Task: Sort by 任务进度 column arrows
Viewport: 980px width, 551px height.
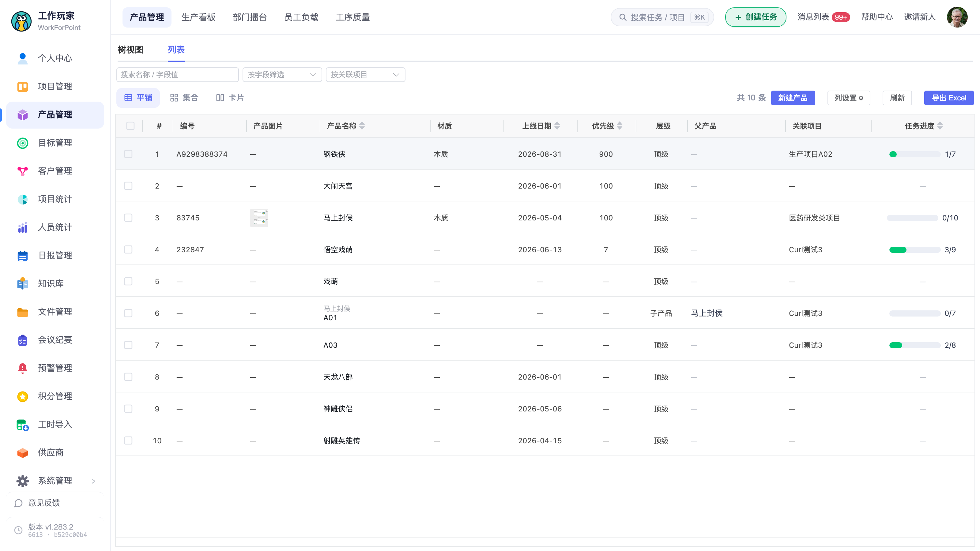Action: (x=940, y=126)
